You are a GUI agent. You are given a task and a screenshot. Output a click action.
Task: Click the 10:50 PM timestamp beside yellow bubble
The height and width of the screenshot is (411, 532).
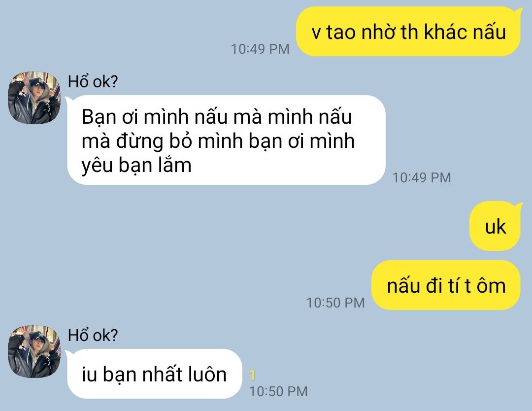pyautogui.click(x=335, y=303)
